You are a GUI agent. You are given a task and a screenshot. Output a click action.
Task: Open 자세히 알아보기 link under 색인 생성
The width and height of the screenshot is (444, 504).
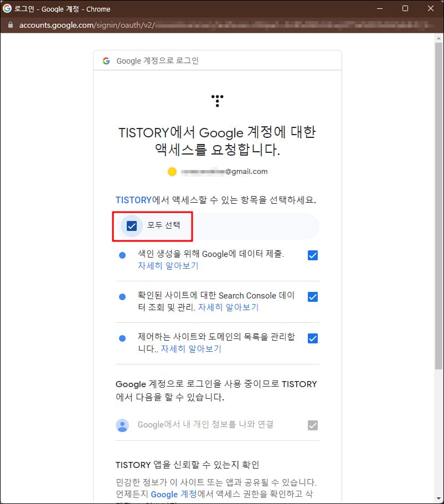click(x=168, y=266)
